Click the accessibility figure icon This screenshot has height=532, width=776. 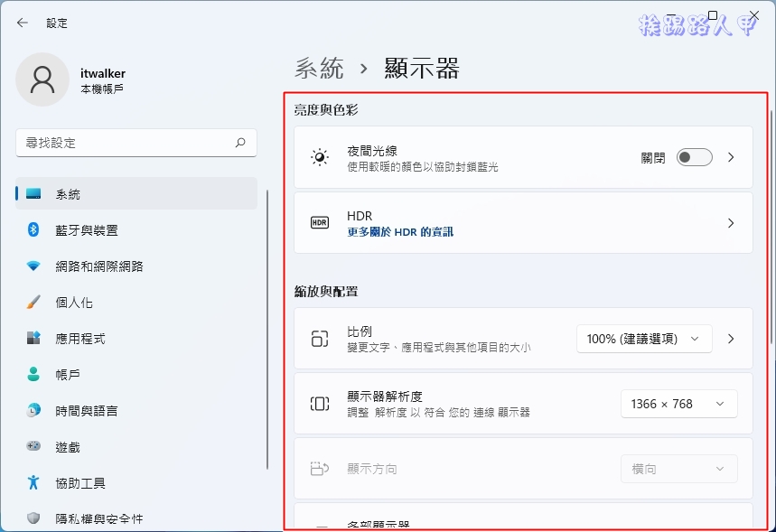point(33,482)
